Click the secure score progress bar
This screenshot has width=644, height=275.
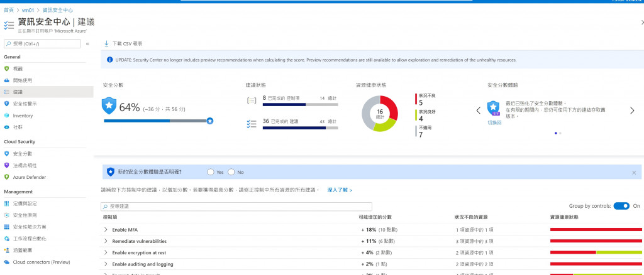[158, 121]
